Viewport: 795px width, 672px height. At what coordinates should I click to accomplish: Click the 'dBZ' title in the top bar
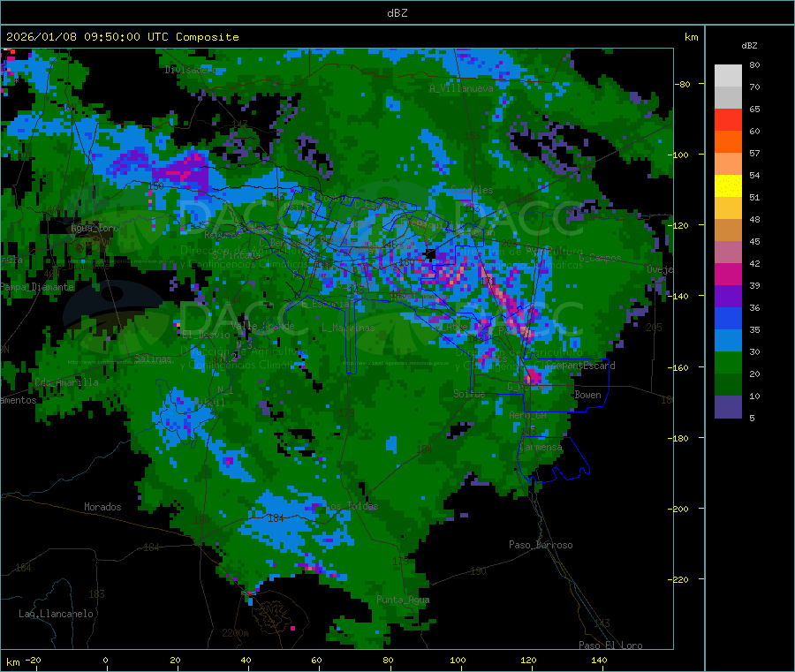tap(397, 13)
